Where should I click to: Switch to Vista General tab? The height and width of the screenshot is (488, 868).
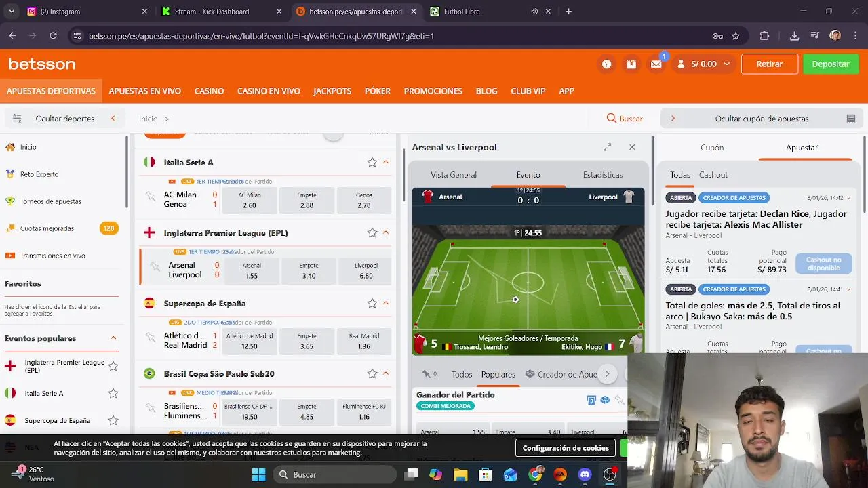point(454,175)
